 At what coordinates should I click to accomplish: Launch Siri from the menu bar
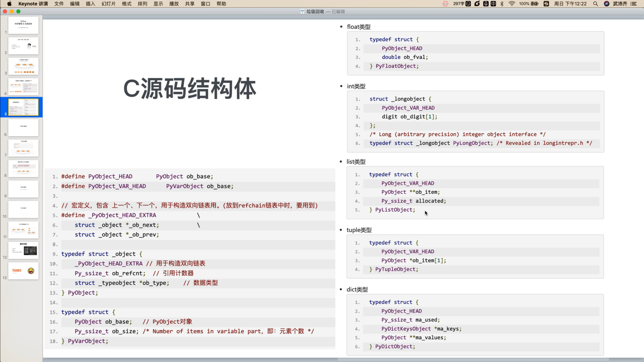pyautogui.click(x=607, y=4)
